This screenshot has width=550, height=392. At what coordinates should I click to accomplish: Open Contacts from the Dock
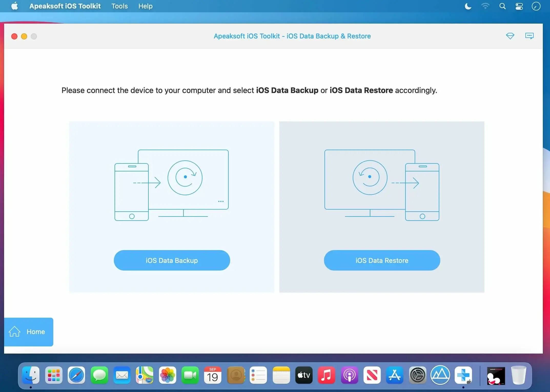(x=236, y=375)
